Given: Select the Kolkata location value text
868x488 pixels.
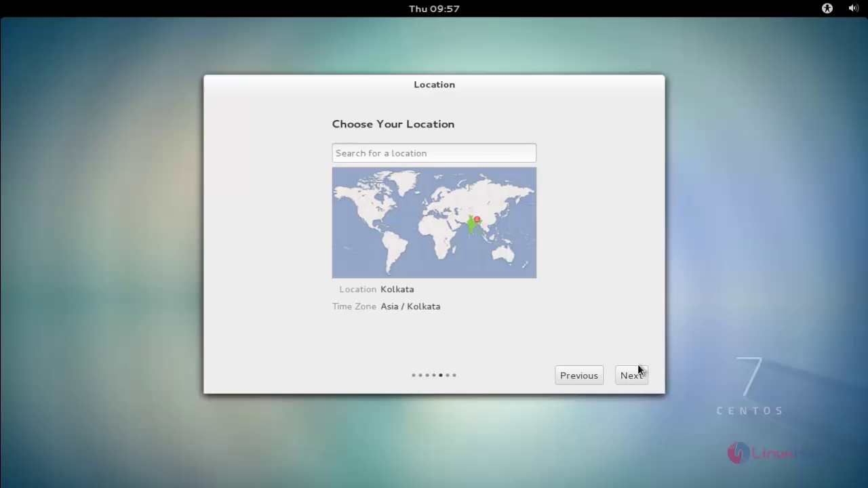Looking at the screenshot, I should point(397,289).
